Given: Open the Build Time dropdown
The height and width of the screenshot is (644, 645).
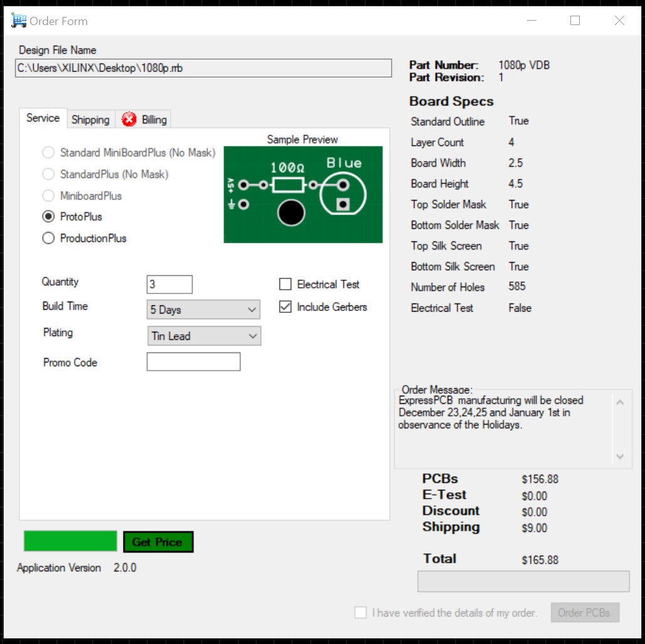Looking at the screenshot, I should point(204,310).
